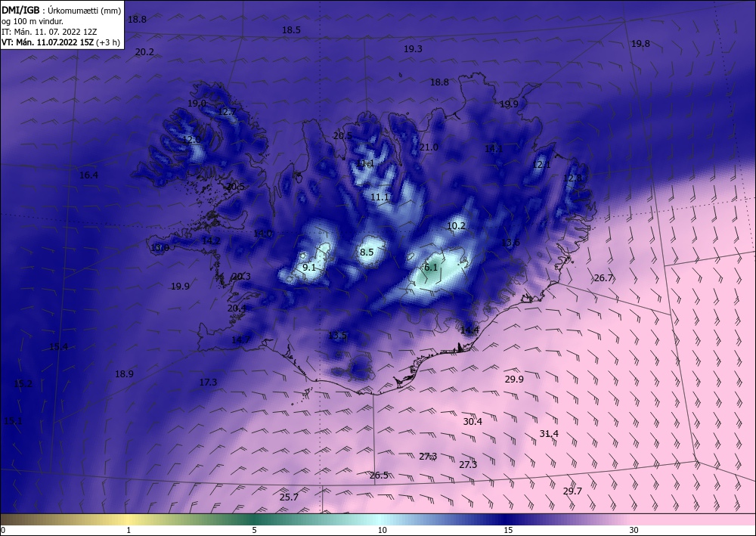Click the 6.1 value on the glacier

(431, 267)
